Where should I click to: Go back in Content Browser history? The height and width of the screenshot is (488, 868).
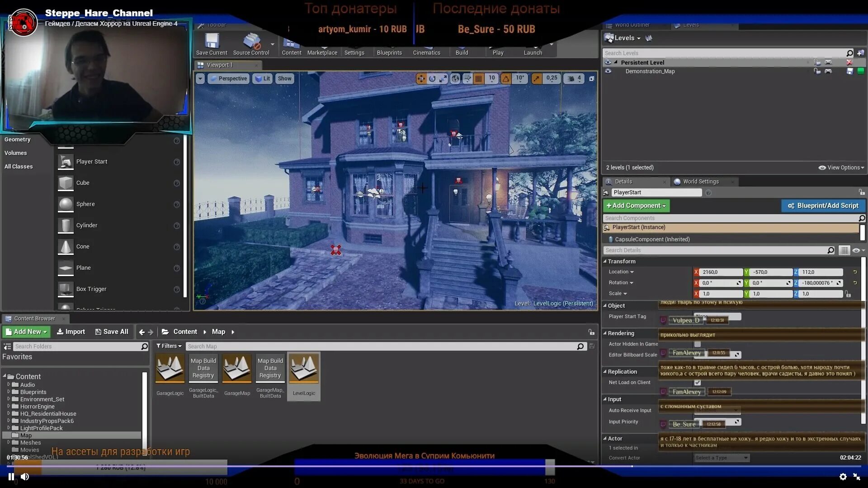click(x=142, y=332)
